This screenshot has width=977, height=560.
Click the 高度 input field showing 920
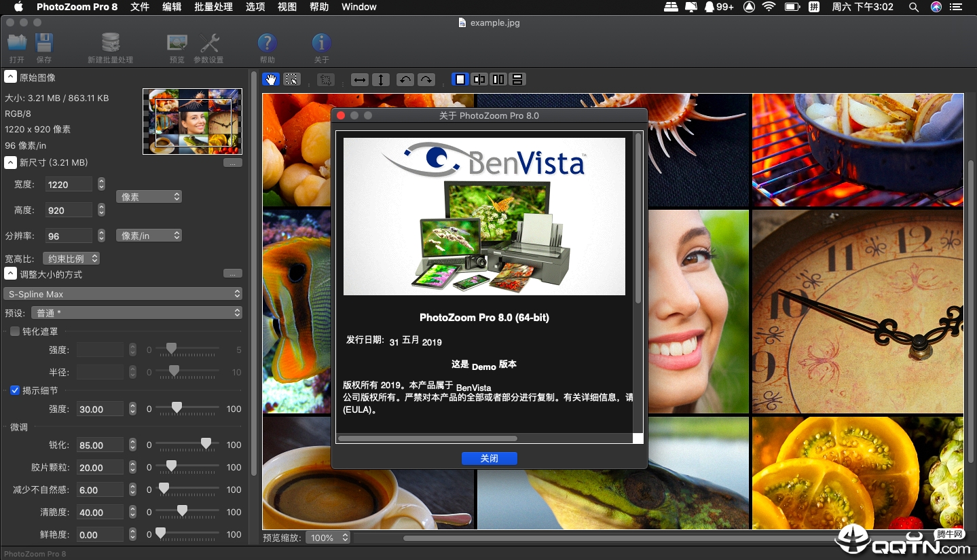click(x=69, y=210)
